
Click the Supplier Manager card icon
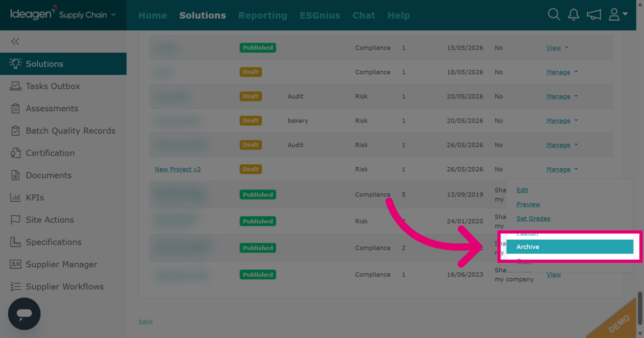pos(15,264)
